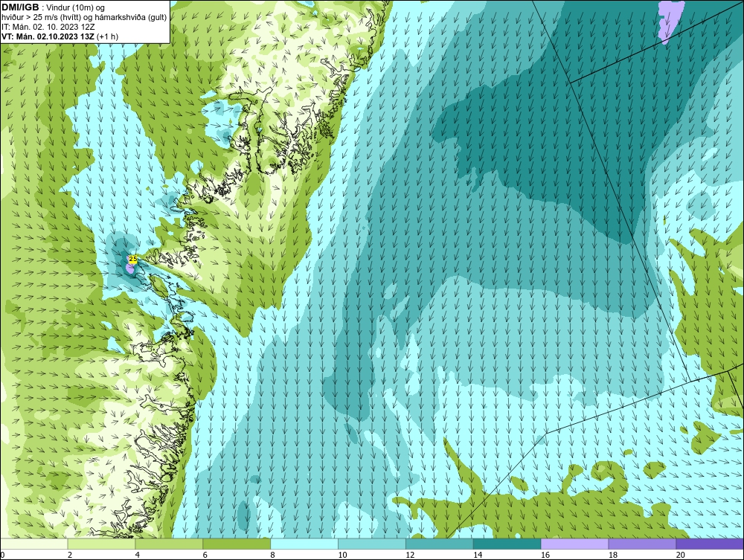Click the 18–20 m/s legend color

pyautogui.click(x=643, y=544)
